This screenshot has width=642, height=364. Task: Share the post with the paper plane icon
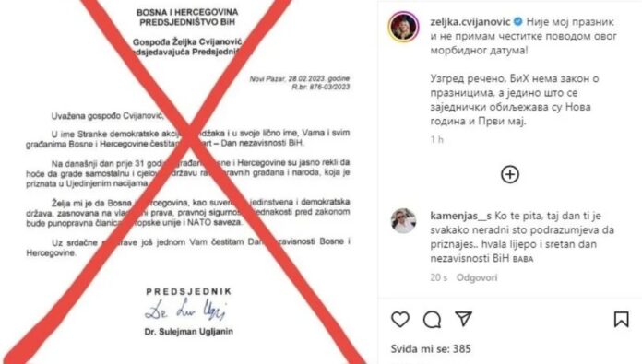click(x=463, y=319)
